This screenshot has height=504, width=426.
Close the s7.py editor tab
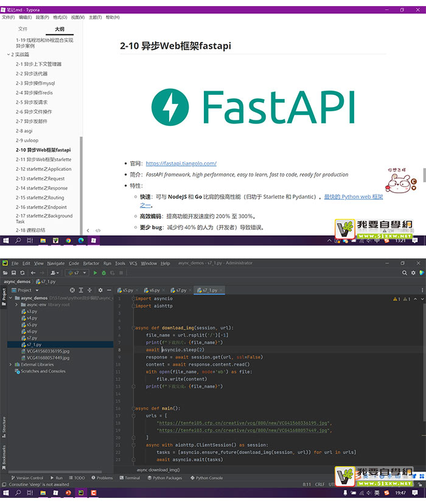point(190,290)
